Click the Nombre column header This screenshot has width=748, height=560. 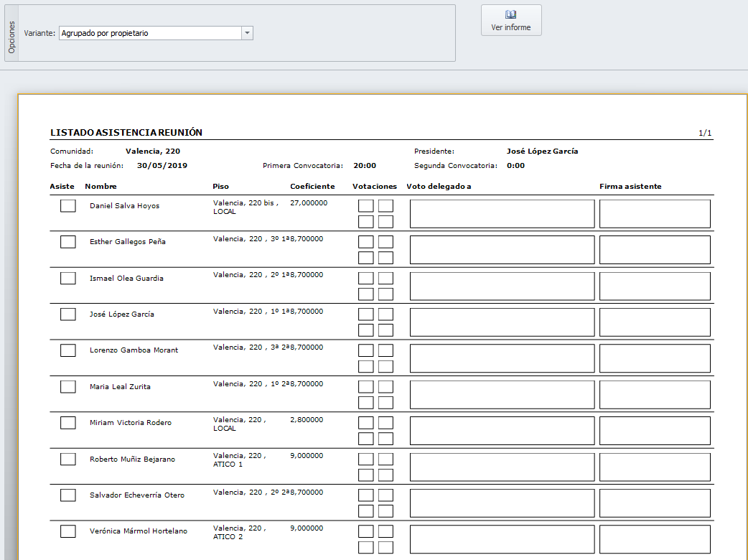click(x=100, y=187)
